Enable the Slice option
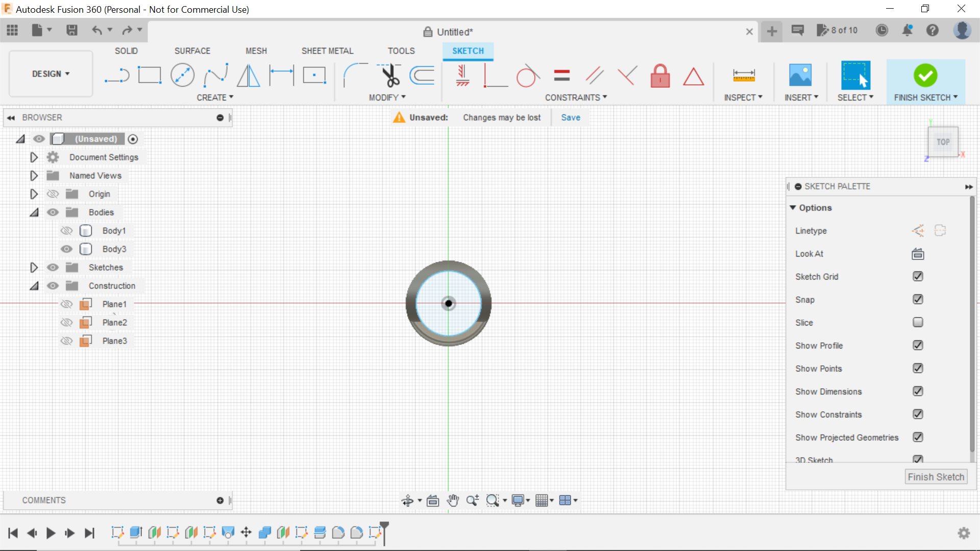This screenshot has height=551, width=980. 918,322
